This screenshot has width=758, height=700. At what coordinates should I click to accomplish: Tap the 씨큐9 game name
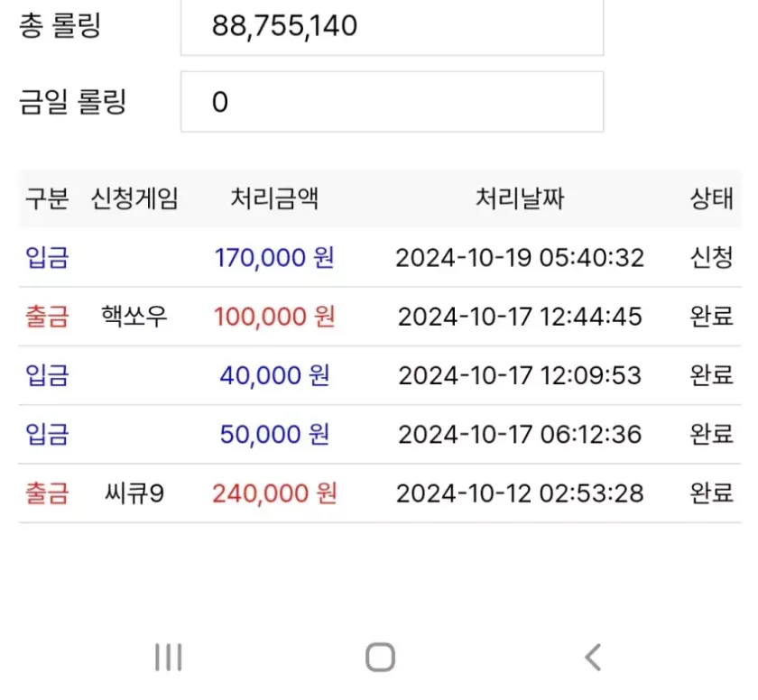(134, 493)
